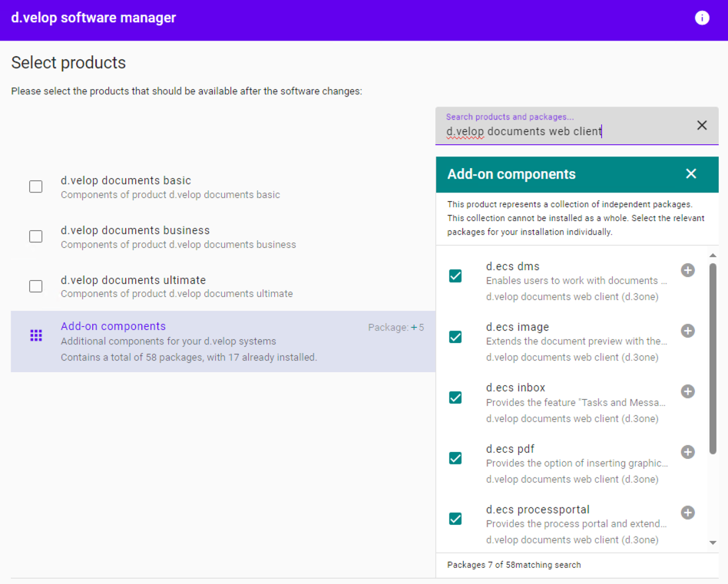The image size is (728, 584).
Task: Uncheck the d.ecs dms package
Action: click(x=455, y=276)
